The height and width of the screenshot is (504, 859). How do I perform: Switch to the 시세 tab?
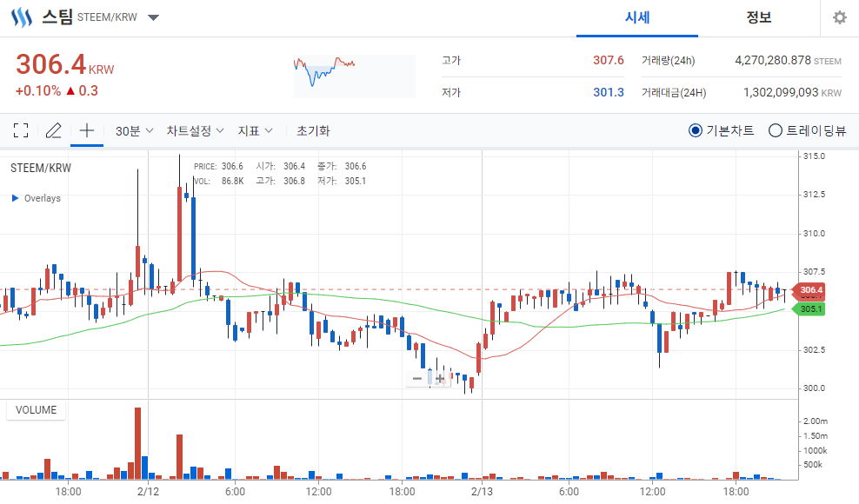pyautogui.click(x=637, y=17)
